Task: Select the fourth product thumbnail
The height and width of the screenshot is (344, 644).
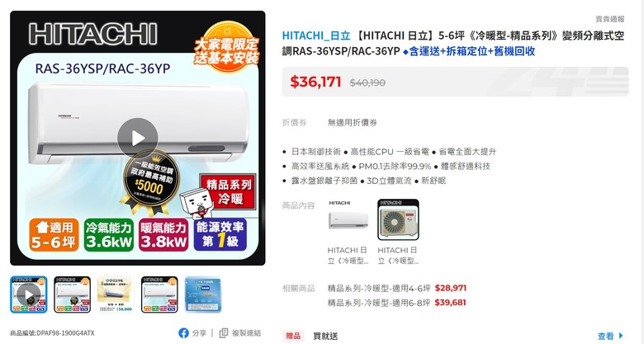Action: 159,295
